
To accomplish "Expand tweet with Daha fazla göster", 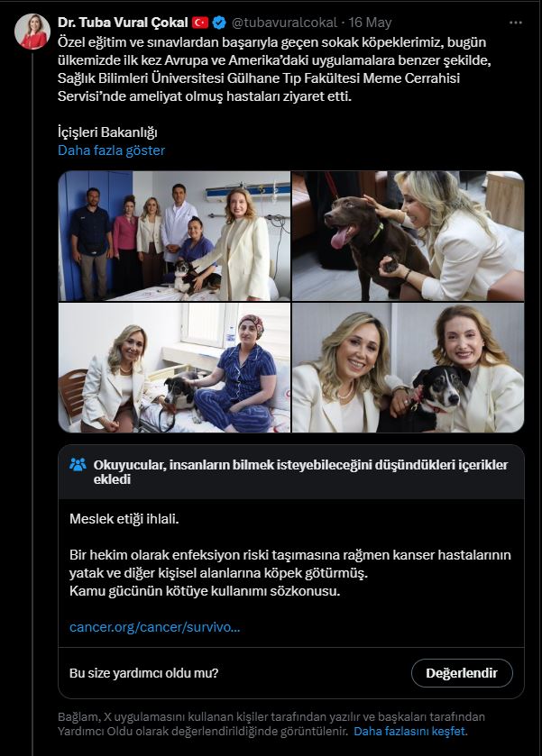I will pyautogui.click(x=112, y=150).
